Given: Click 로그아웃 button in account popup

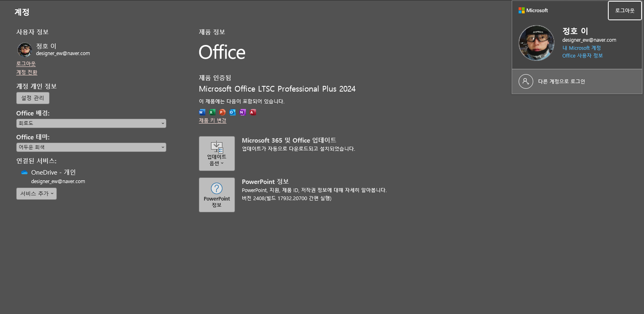Looking at the screenshot, I should point(625,11).
